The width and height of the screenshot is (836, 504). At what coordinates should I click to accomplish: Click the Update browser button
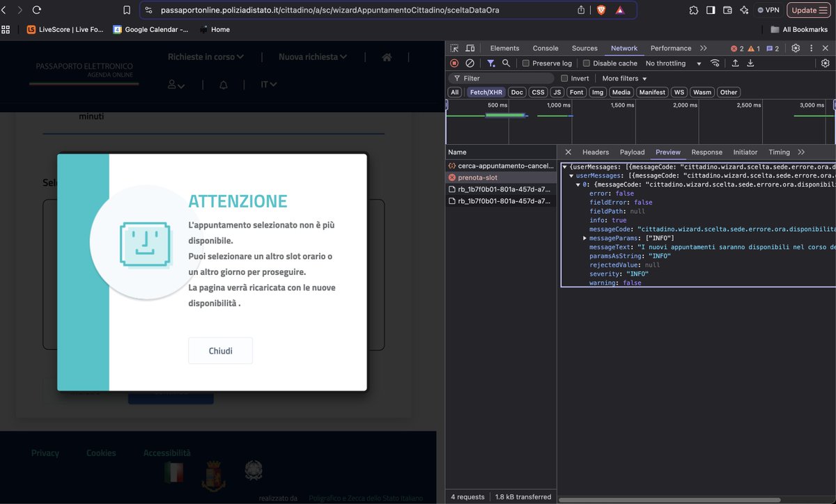click(808, 10)
